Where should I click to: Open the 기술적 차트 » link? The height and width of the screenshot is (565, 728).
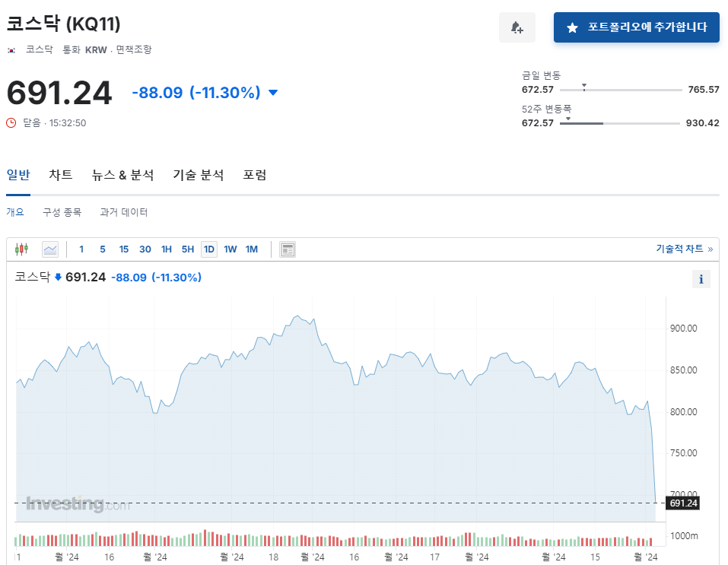coord(685,249)
